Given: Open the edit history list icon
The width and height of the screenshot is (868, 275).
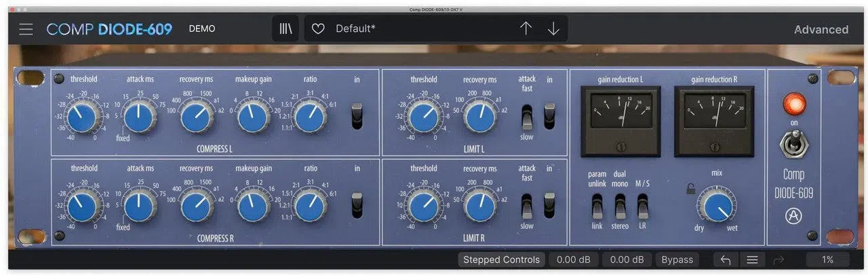Looking at the screenshot, I should click(x=752, y=259).
